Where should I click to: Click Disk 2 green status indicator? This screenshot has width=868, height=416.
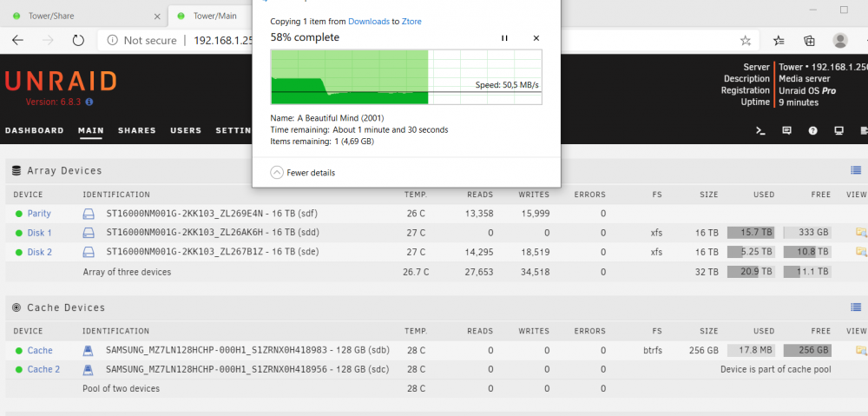19,253
